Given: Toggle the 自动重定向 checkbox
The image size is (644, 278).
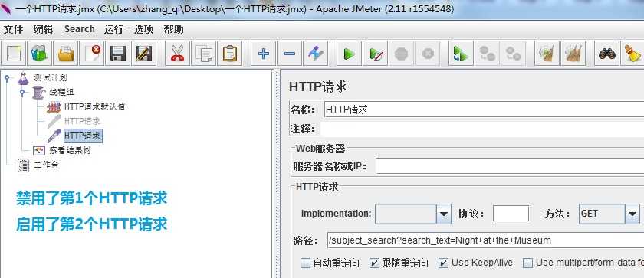Looking at the screenshot, I should click(x=305, y=263).
